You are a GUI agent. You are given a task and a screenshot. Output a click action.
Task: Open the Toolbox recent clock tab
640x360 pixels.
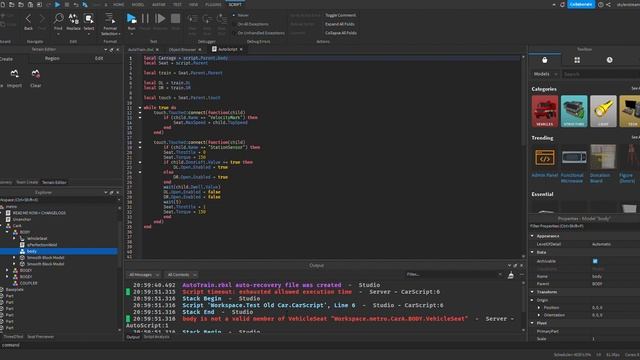coord(609,60)
